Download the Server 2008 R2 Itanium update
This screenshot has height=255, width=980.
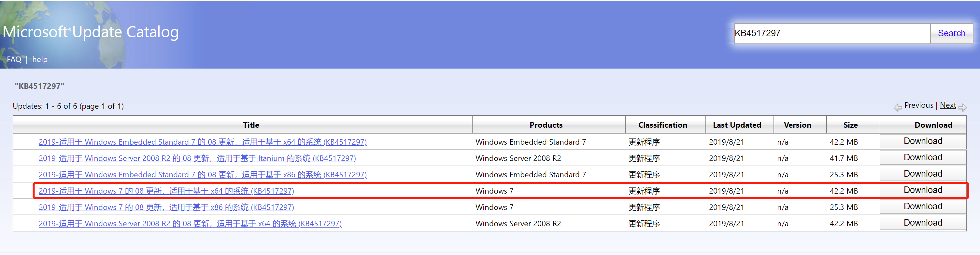coord(923,157)
